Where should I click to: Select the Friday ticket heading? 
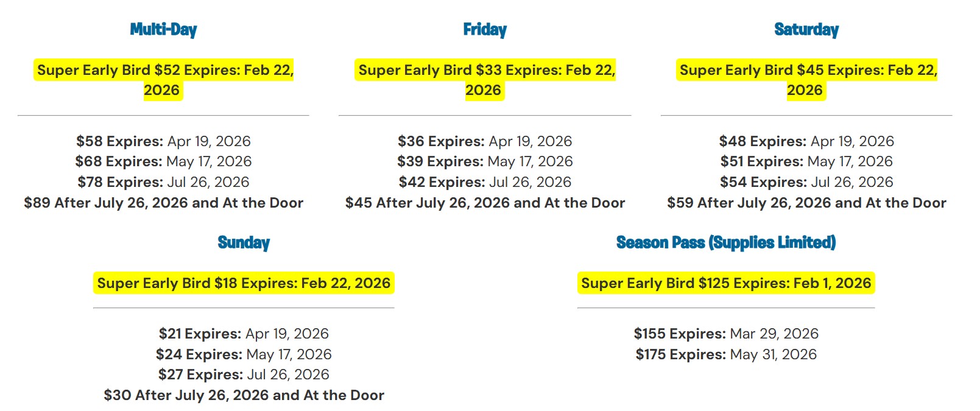coord(485,29)
